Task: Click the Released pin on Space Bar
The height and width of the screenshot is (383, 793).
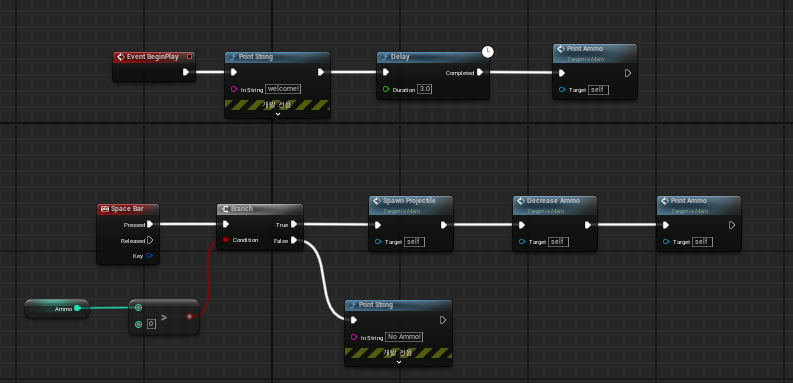Action: [150, 240]
